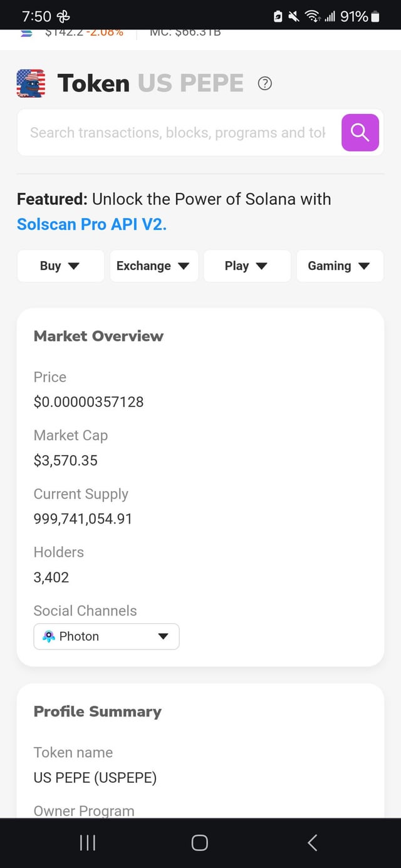Open Android recent apps button
The height and width of the screenshot is (868, 401).
click(x=88, y=842)
